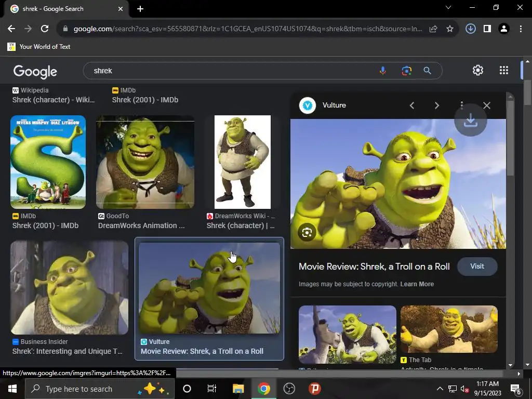This screenshot has height=399, width=532.
Task: Open Chrome downloads icon
Action: click(470, 29)
